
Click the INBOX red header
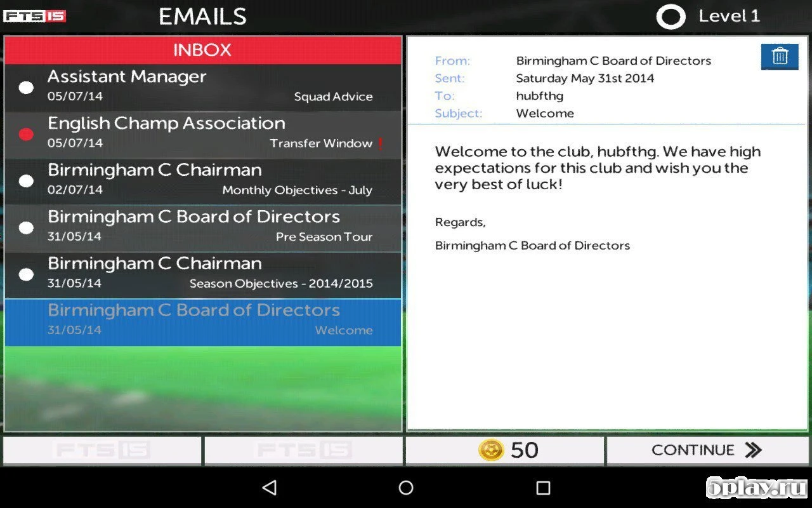pos(203,50)
